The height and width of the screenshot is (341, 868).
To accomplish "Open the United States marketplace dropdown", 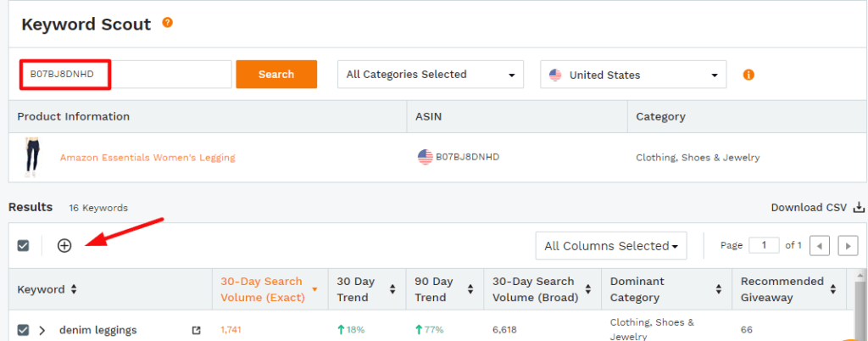I will click(x=633, y=75).
